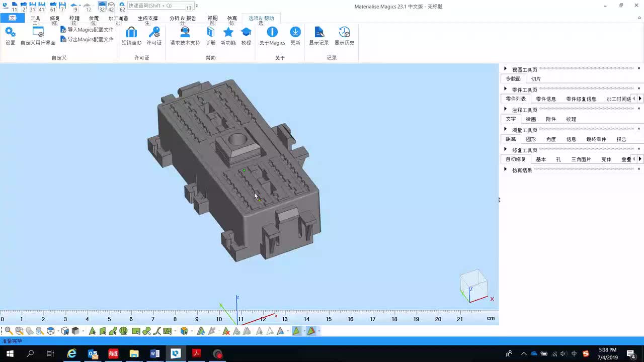Open the 新功能 star icon
The image size is (644, 362).
pos(228,32)
